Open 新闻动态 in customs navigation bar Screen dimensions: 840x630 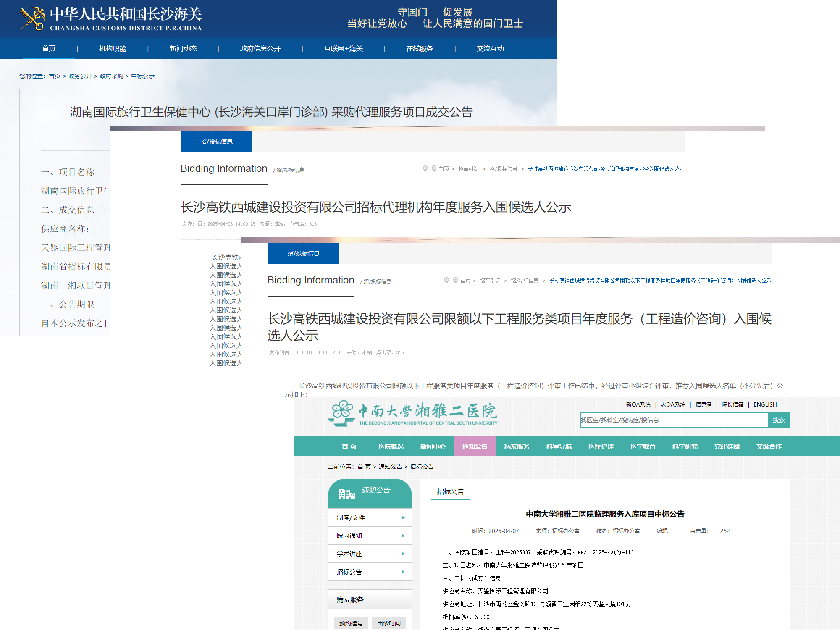183,49
